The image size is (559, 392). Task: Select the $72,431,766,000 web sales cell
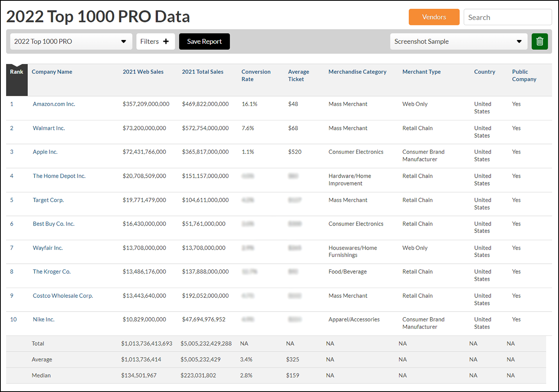pos(144,152)
